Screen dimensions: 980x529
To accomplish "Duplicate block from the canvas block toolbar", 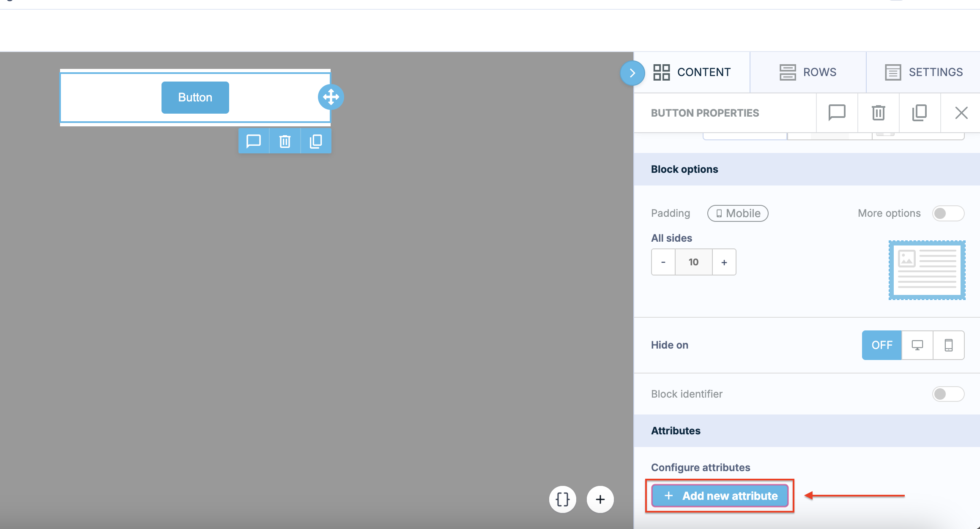I will point(316,141).
